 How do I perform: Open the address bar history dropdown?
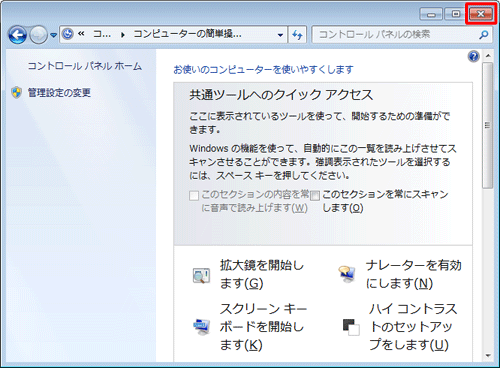pyautogui.click(x=281, y=35)
